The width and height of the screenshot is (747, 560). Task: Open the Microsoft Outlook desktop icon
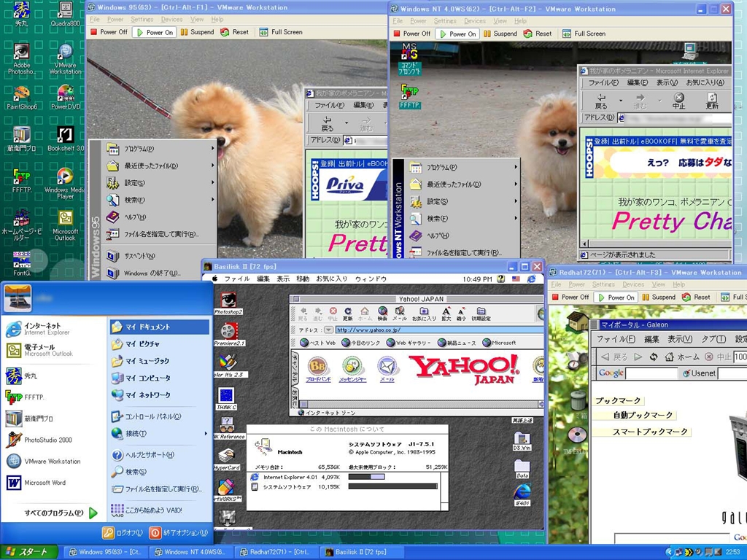pos(65,225)
